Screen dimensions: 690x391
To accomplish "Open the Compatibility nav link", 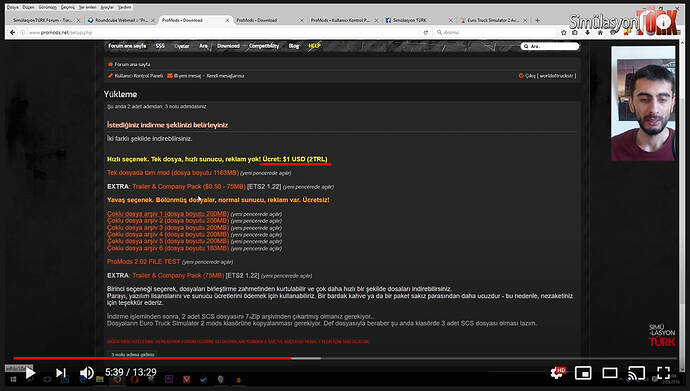I will pyautogui.click(x=264, y=46).
